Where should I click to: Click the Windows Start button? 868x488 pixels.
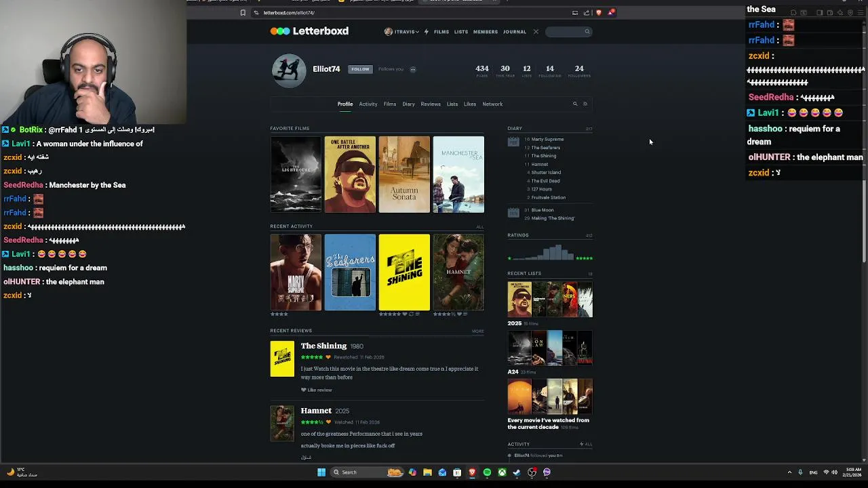click(x=321, y=472)
